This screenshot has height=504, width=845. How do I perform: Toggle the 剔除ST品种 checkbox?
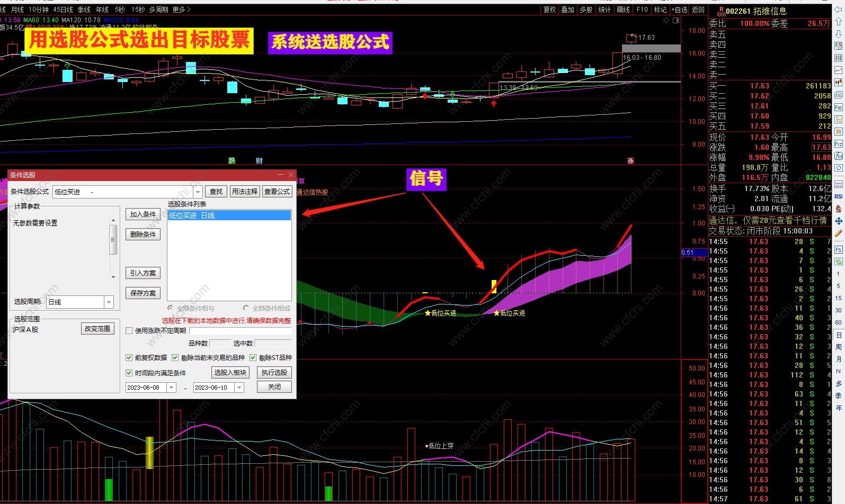pos(253,358)
